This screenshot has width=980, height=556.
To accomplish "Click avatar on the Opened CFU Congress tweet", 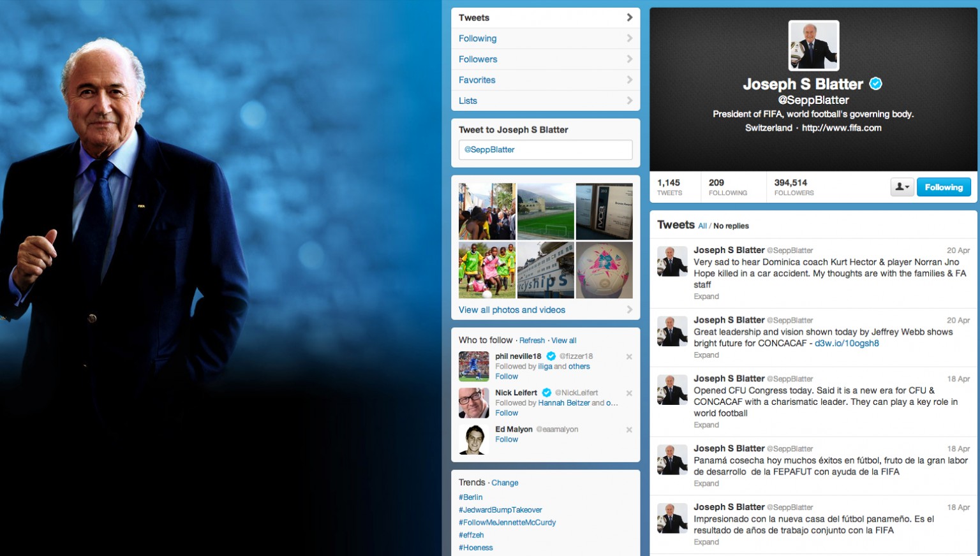I will (x=672, y=390).
